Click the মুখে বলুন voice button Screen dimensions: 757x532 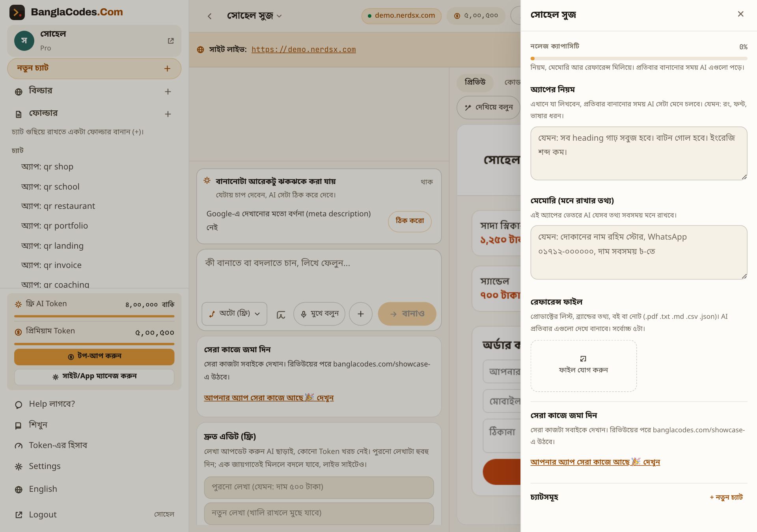click(319, 314)
